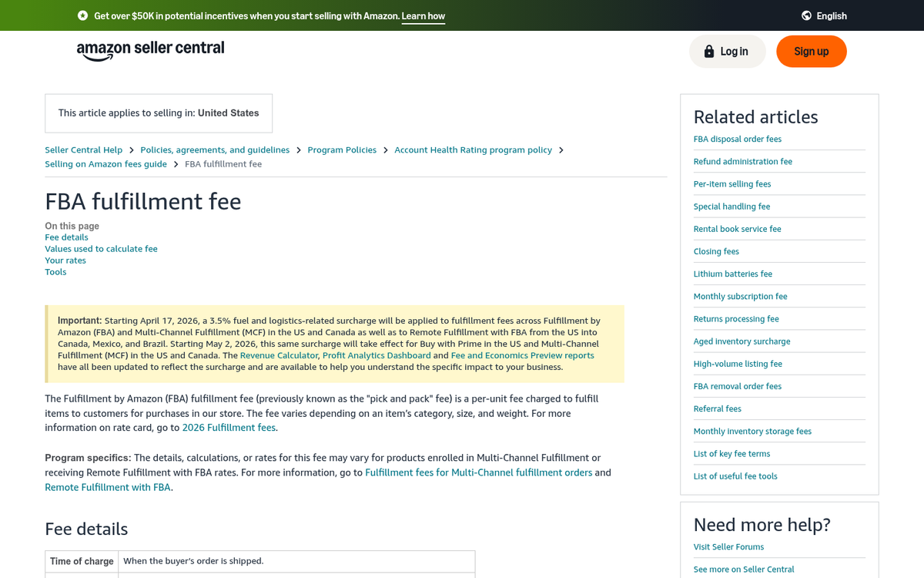Open Monthly inventory storage fees article
924x578 pixels.
pos(752,431)
